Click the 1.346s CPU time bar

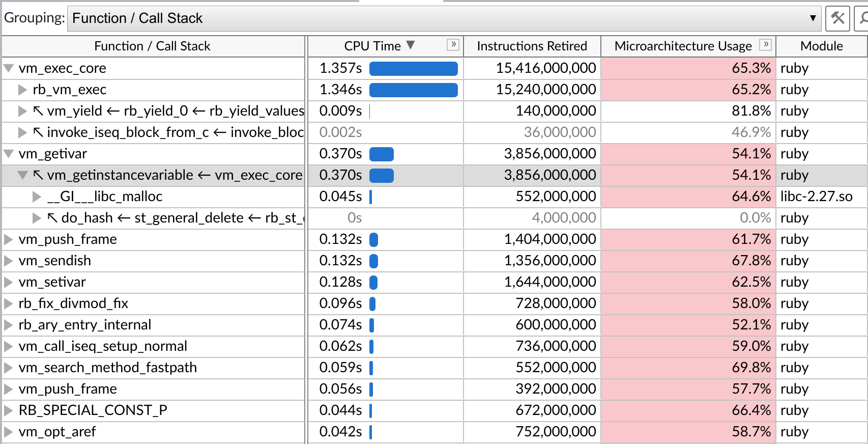pyautogui.click(x=414, y=90)
